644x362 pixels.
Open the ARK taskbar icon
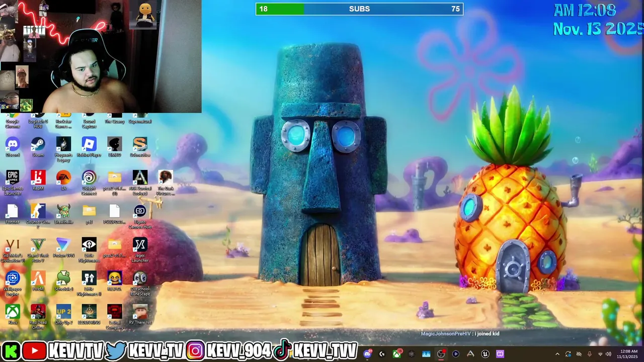click(470, 354)
